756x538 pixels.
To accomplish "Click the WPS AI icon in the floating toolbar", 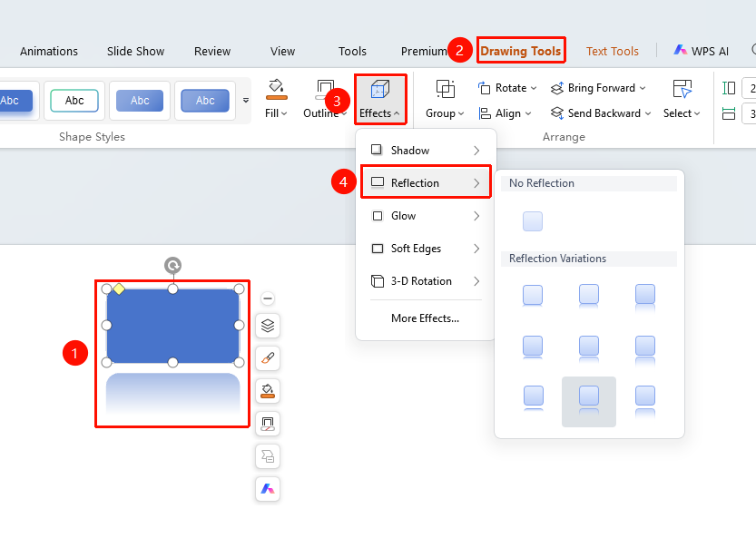I will click(x=268, y=489).
